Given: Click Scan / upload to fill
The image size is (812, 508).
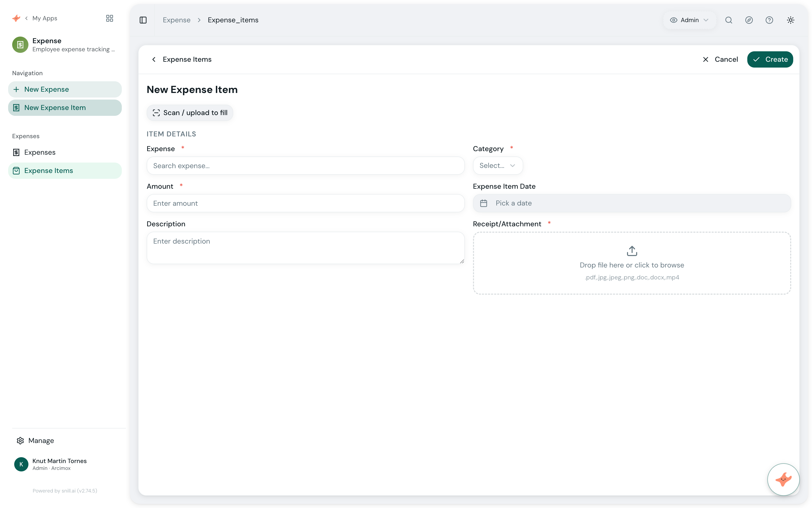Looking at the screenshot, I should tap(190, 113).
